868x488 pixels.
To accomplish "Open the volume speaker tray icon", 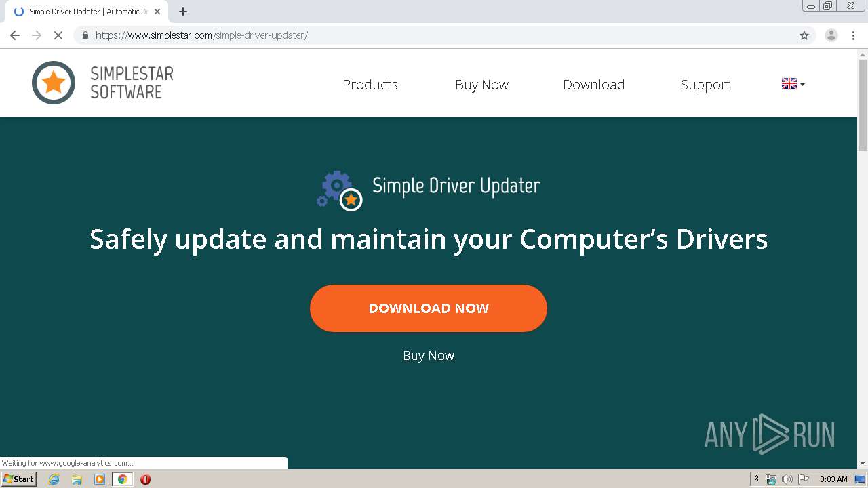I will coord(787,479).
